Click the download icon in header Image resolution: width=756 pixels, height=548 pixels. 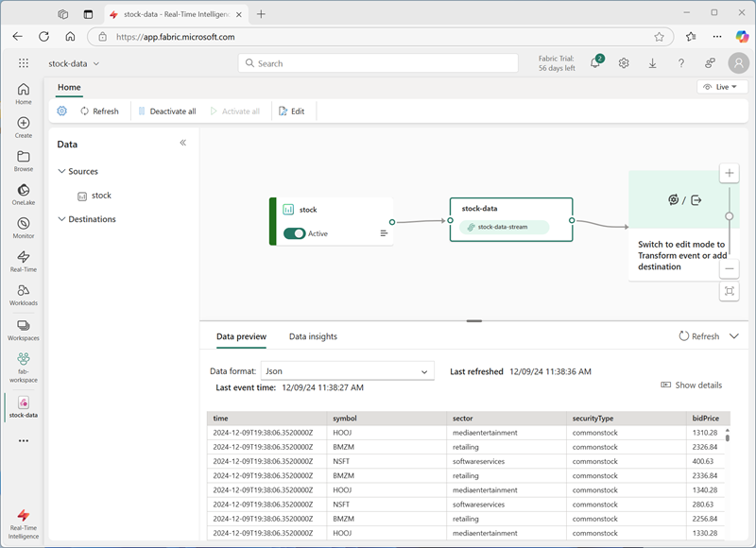[x=652, y=63]
